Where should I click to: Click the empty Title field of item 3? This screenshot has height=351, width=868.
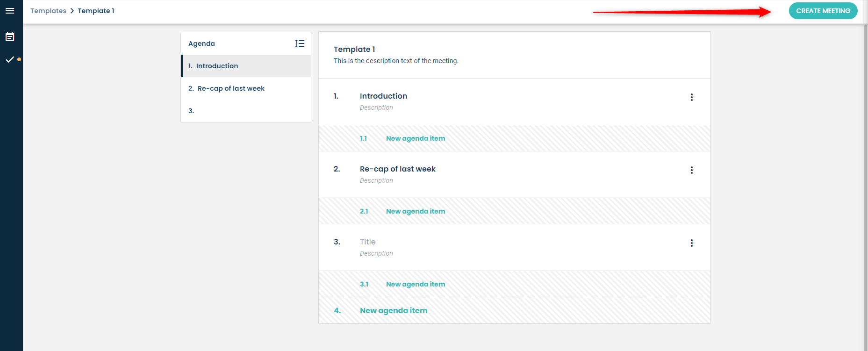pyautogui.click(x=368, y=242)
